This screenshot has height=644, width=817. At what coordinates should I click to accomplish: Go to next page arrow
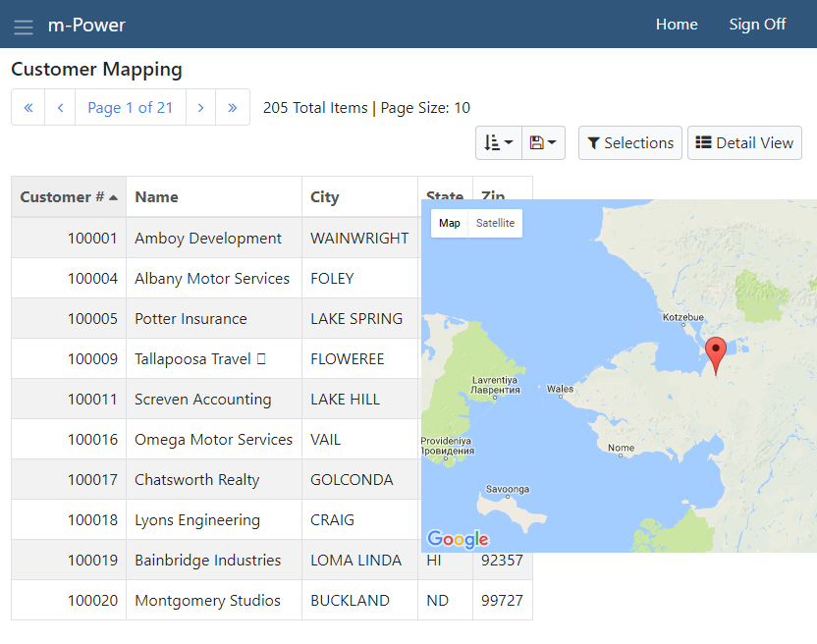click(200, 107)
